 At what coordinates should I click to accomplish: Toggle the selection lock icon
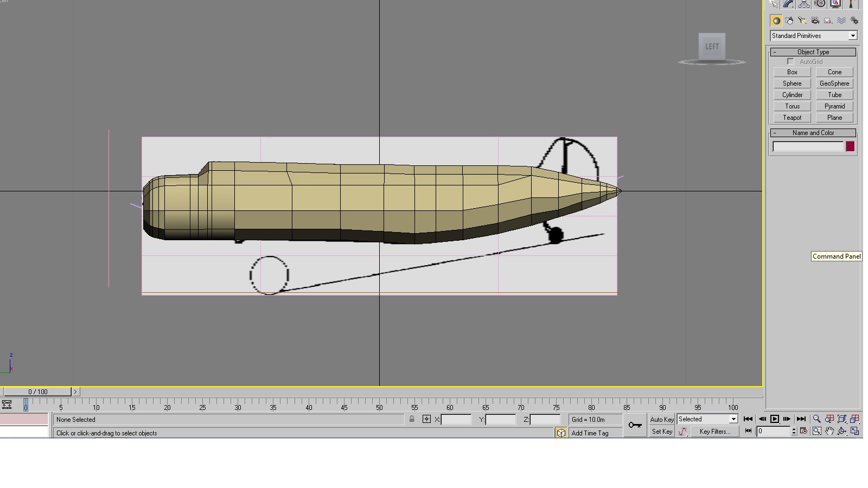[412, 419]
